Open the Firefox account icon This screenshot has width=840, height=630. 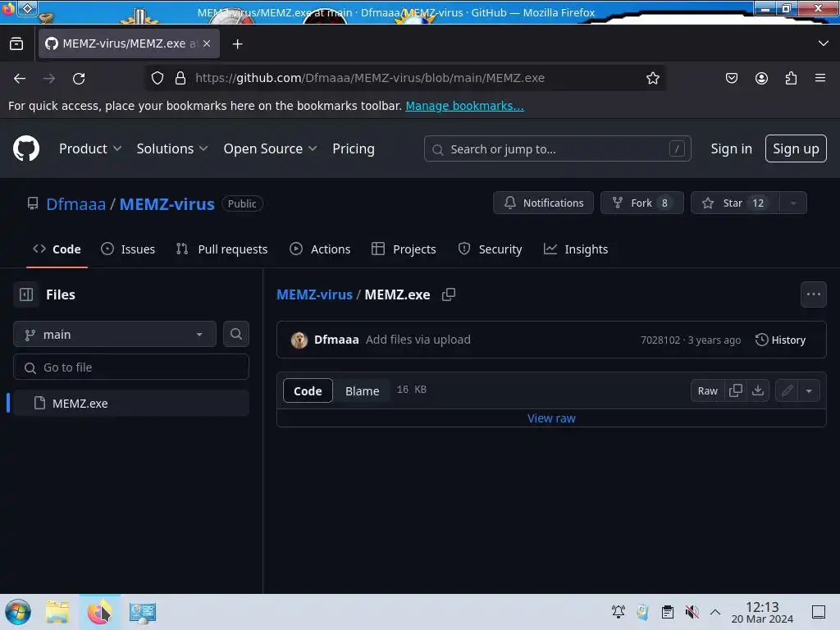pos(761,78)
